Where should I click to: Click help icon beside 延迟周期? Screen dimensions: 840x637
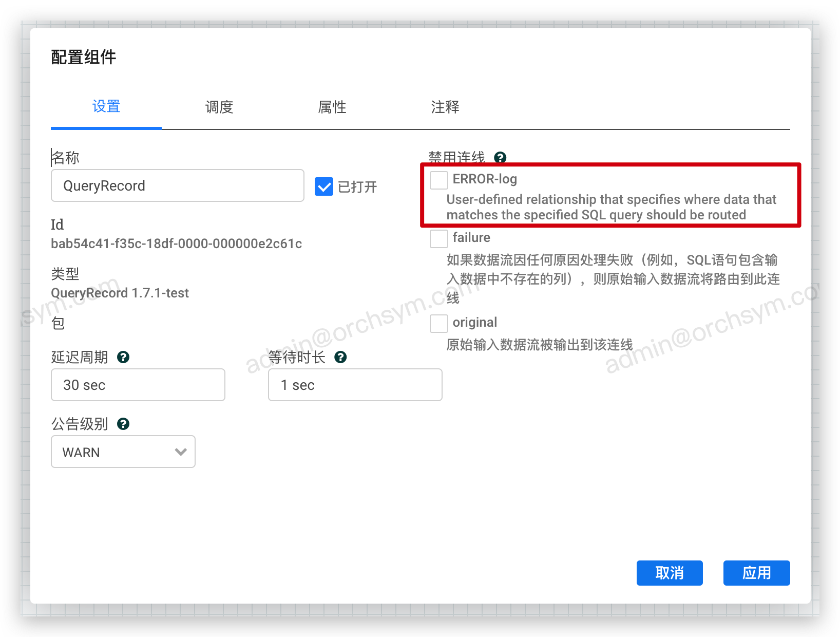coord(123,357)
